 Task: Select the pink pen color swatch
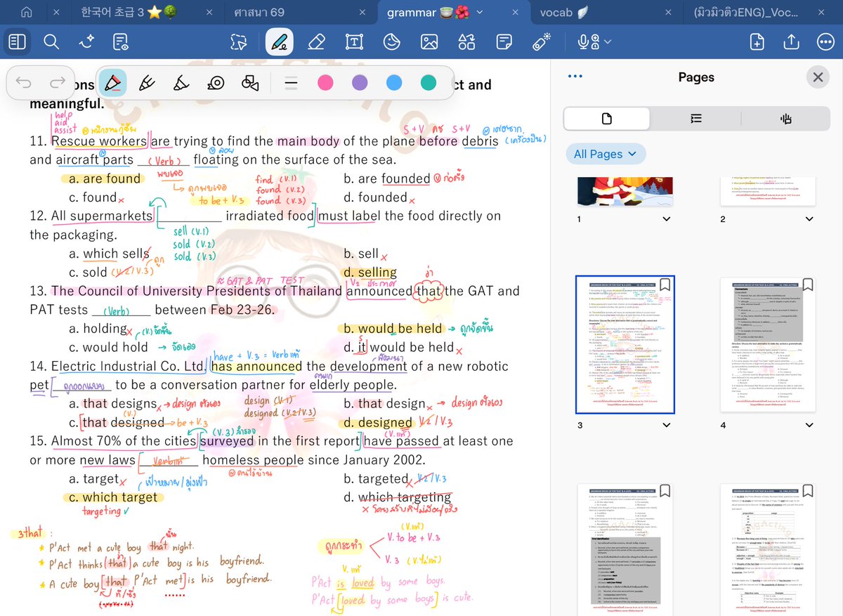pyautogui.click(x=325, y=83)
